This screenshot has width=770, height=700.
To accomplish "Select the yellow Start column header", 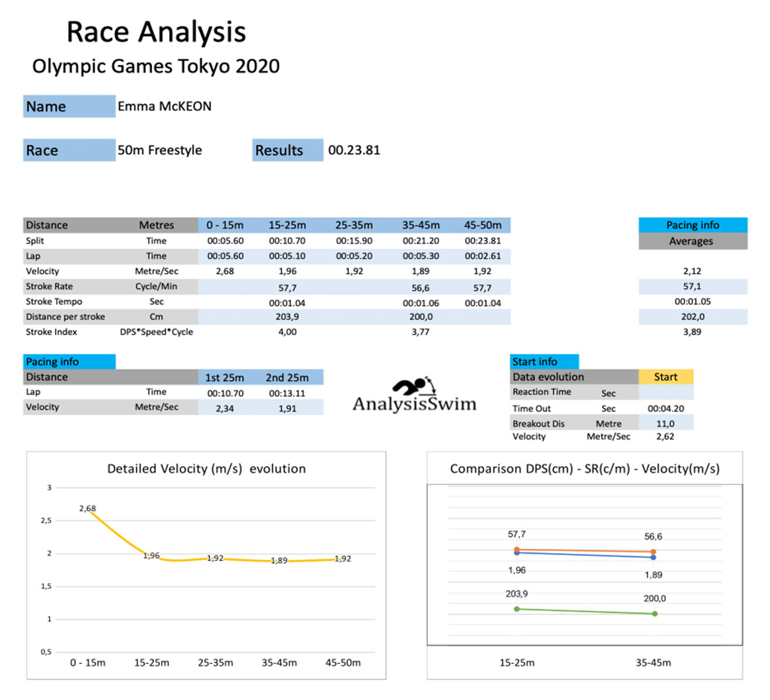I will coord(666,377).
